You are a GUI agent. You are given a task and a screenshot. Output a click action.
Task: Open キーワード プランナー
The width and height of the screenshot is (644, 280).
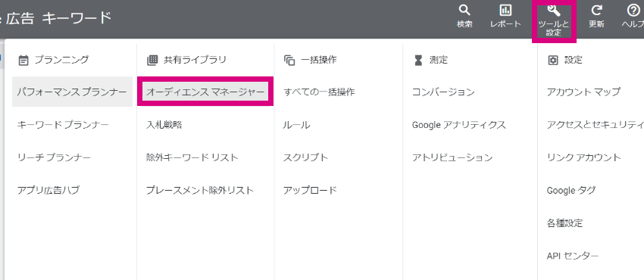coord(63,125)
